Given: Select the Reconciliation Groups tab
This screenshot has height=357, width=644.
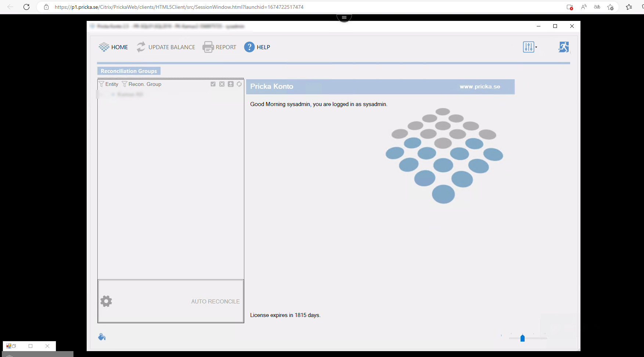Looking at the screenshot, I should pos(129,71).
